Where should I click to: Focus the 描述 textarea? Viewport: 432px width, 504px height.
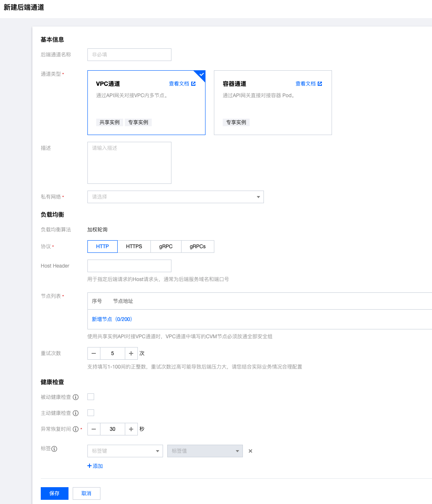[129, 163]
